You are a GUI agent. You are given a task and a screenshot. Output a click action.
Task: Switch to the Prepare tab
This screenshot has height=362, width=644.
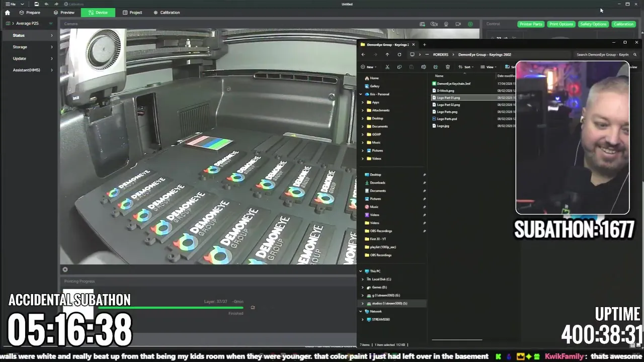(x=30, y=13)
